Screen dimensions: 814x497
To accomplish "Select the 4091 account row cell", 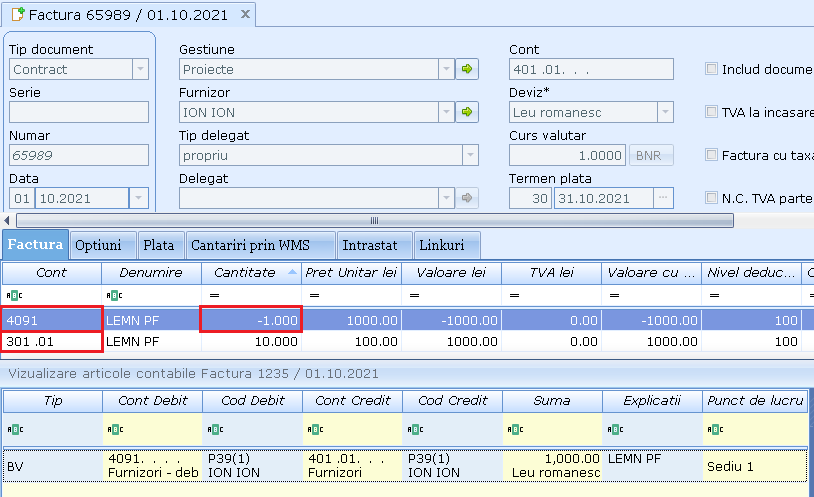I will [x=51, y=320].
